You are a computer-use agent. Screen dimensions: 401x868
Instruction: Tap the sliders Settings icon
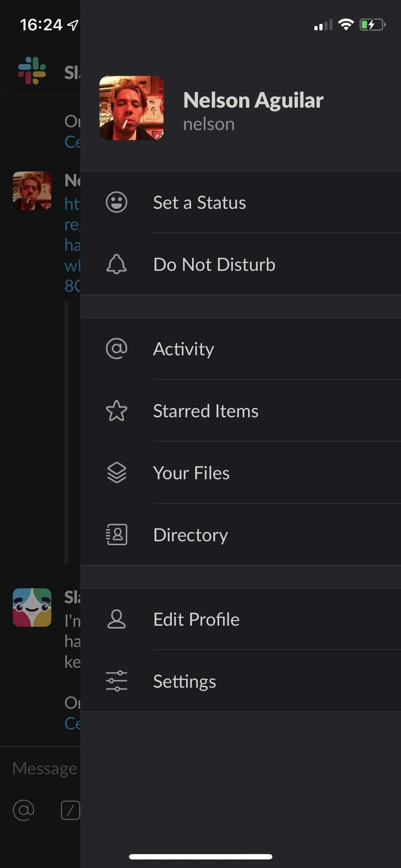click(x=117, y=681)
